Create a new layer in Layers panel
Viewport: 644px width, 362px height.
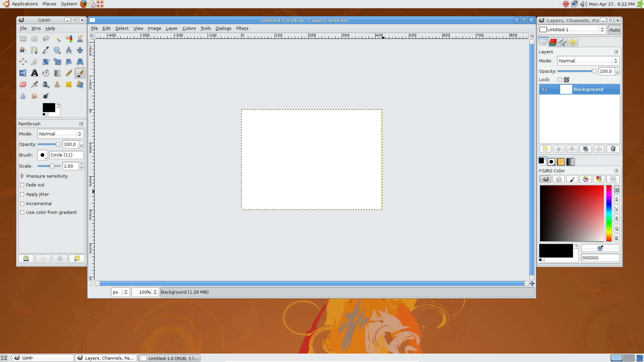[x=545, y=149]
